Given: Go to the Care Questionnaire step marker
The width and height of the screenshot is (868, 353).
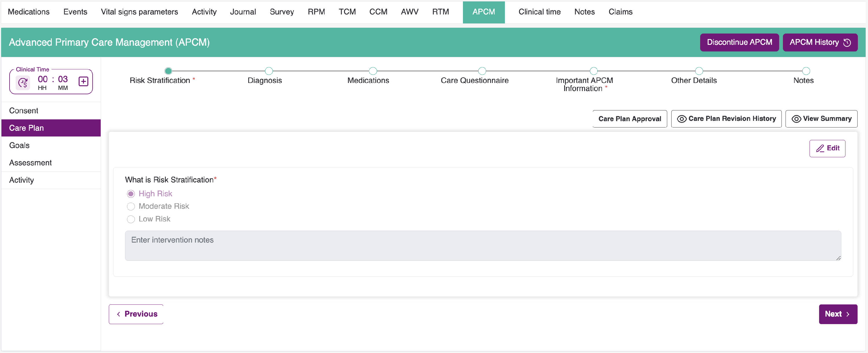Looking at the screenshot, I should (482, 71).
